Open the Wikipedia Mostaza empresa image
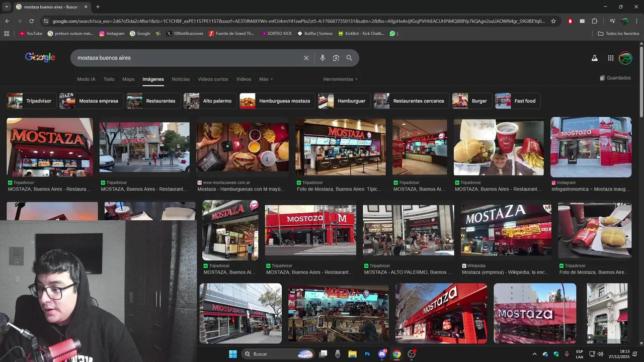 pos(506,230)
